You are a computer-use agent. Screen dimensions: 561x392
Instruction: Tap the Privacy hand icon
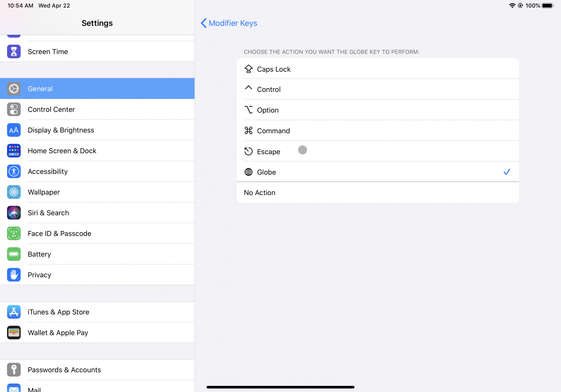pyautogui.click(x=14, y=275)
